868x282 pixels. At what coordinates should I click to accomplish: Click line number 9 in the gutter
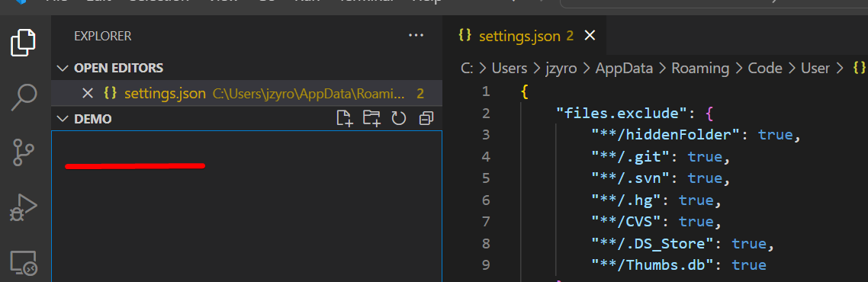coord(485,265)
